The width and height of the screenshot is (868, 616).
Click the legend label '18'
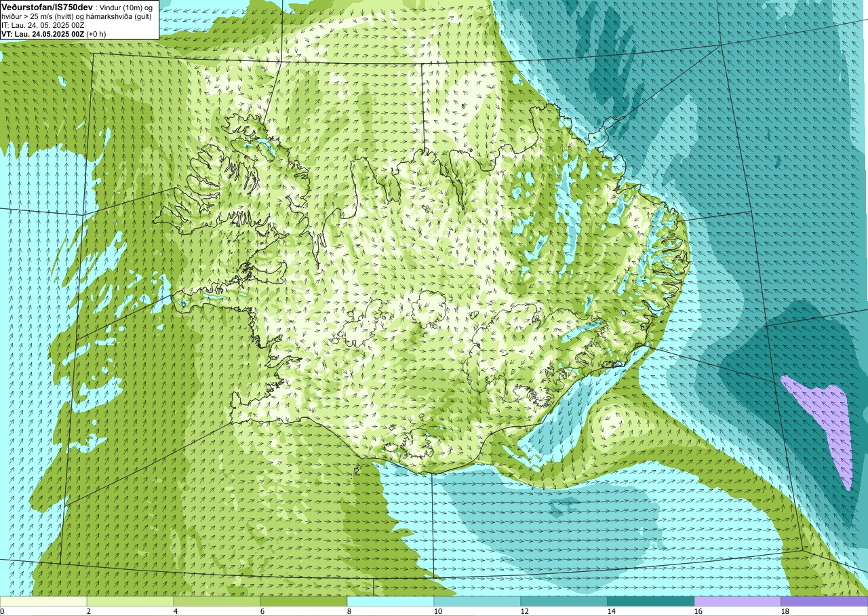[x=785, y=611]
